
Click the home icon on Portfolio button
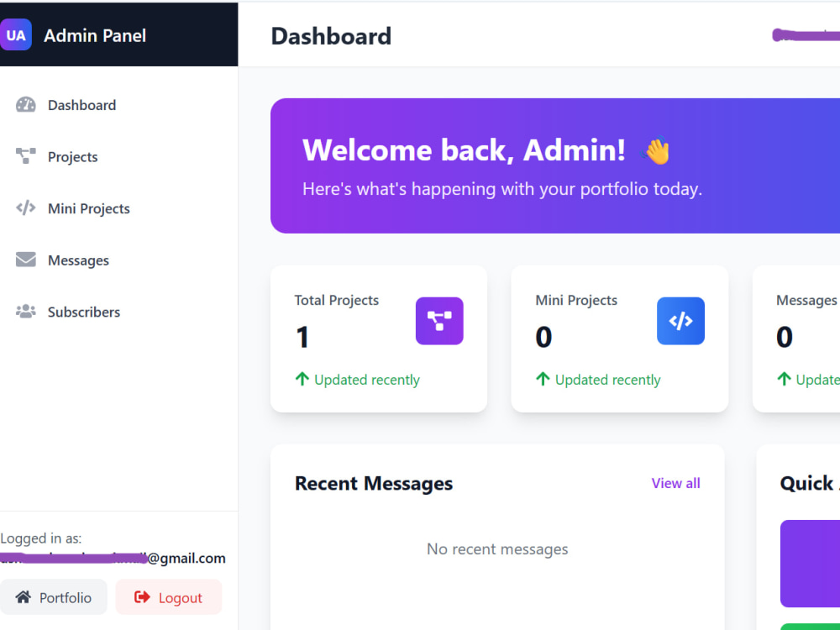point(23,596)
